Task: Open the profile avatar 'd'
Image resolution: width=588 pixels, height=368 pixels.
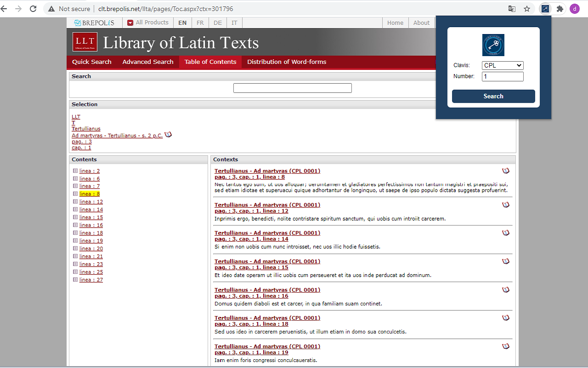Action: tap(575, 9)
